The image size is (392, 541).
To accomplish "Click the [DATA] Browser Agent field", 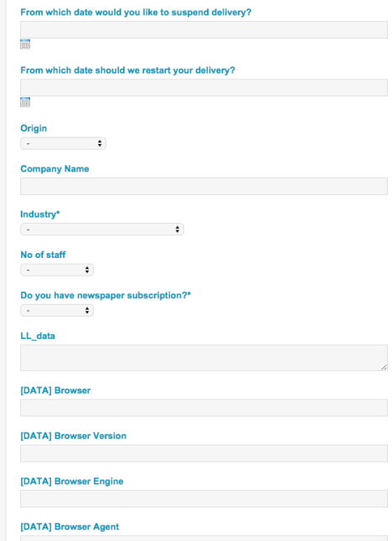I will click(x=204, y=538).
